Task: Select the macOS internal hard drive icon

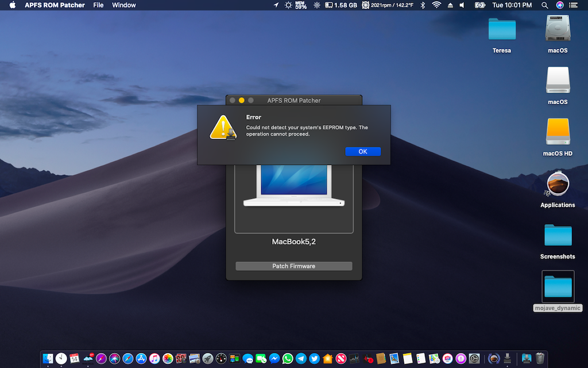Action: coord(558,28)
